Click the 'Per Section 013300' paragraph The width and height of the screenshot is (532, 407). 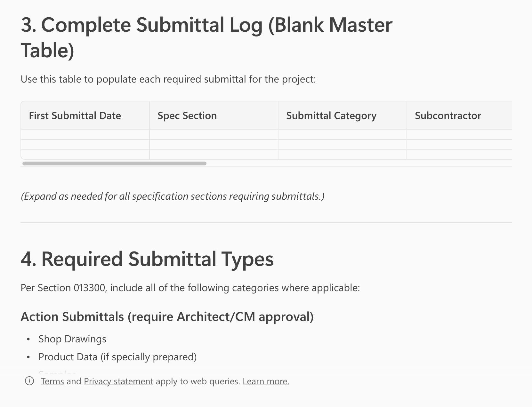point(190,288)
